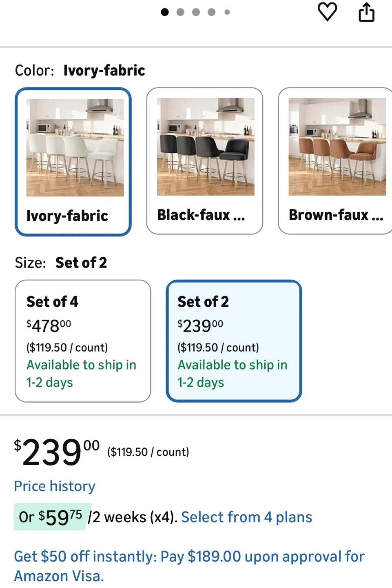Choose the Set of 2 size
Viewport: 392px width, 588px height.
(x=234, y=341)
